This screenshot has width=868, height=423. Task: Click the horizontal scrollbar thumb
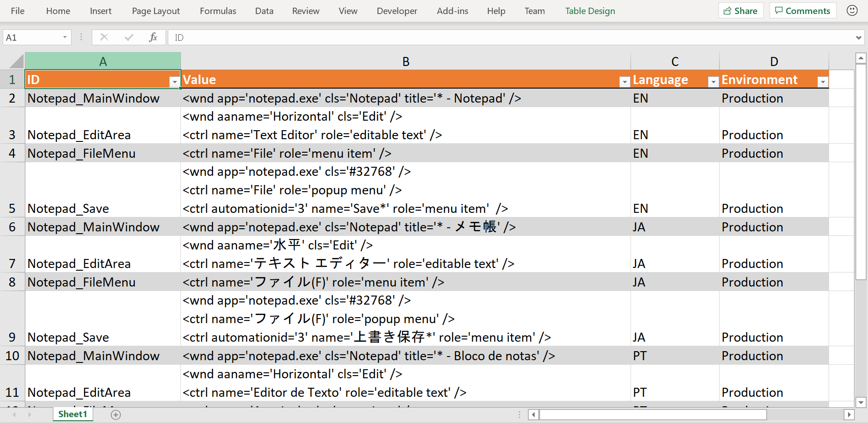point(653,414)
